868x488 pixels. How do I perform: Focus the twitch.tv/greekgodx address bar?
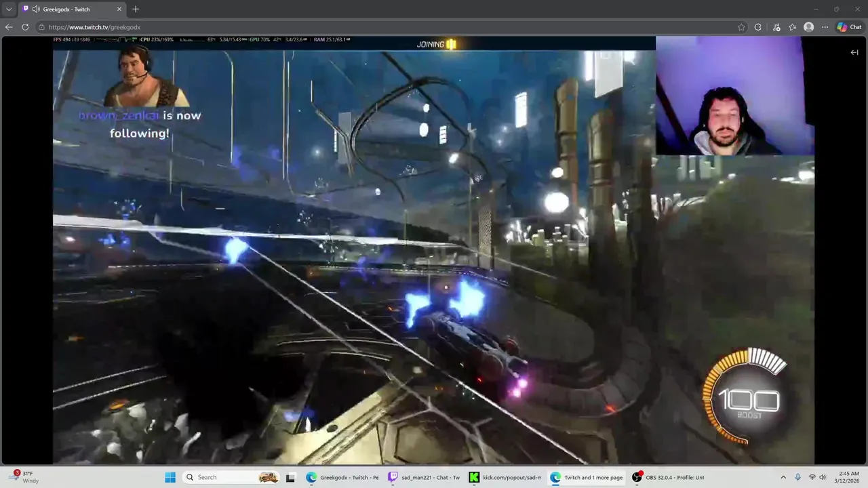(x=387, y=27)
